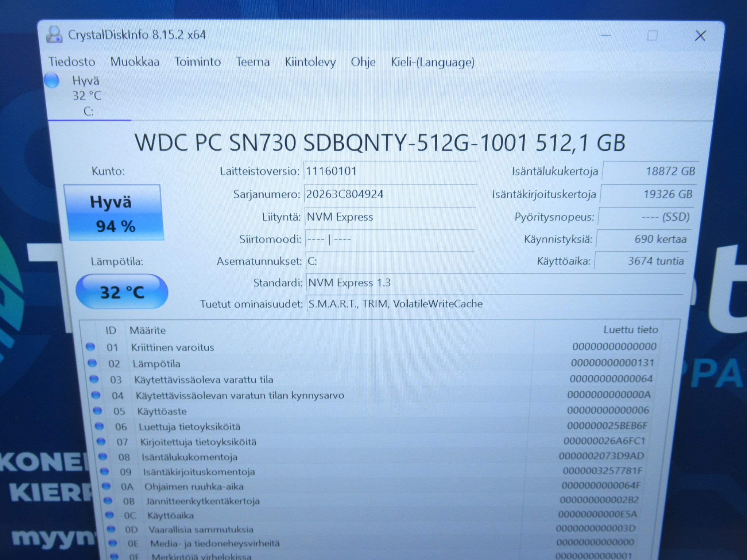Open the Tiedosto menu
The height and width of the screenshot is (560, 747).
coord(72,61)
